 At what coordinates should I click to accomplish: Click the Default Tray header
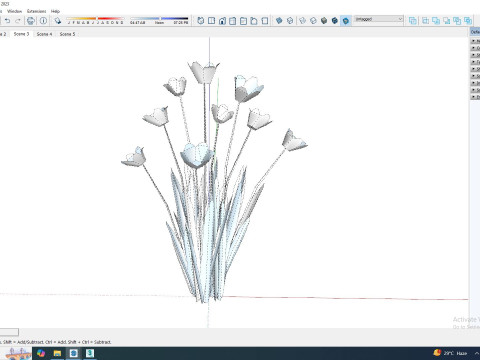point(475,32)
